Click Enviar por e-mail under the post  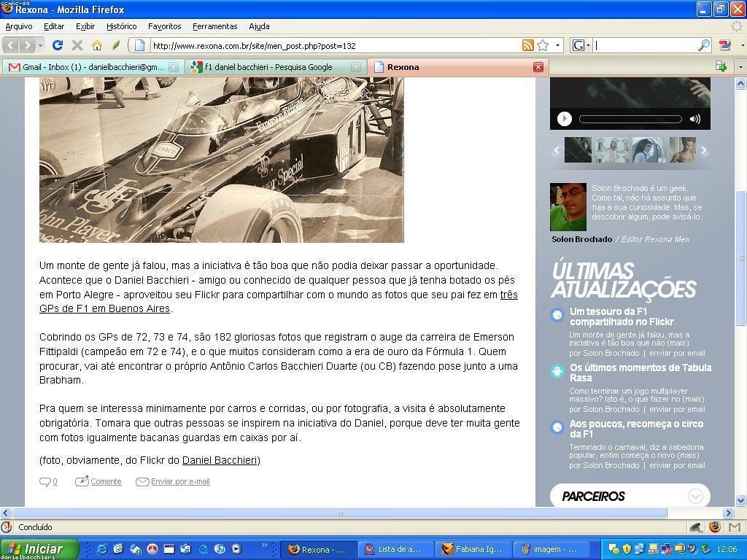click(x=180, y=481)
